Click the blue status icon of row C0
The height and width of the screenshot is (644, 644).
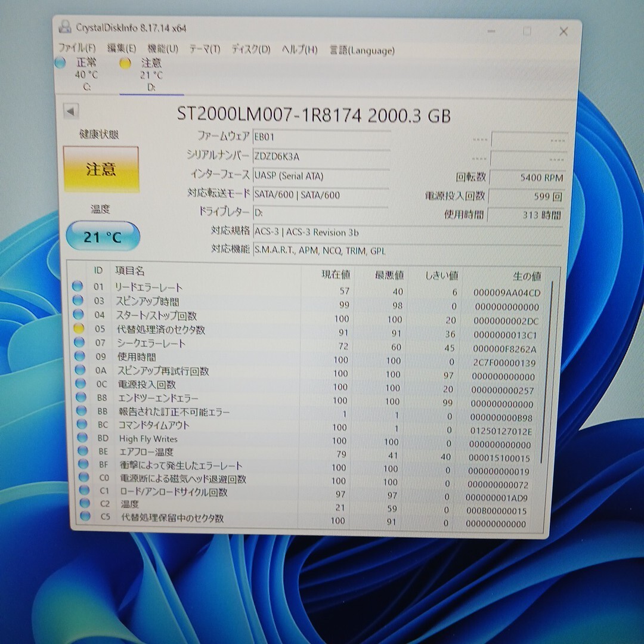tap(83, 477)
